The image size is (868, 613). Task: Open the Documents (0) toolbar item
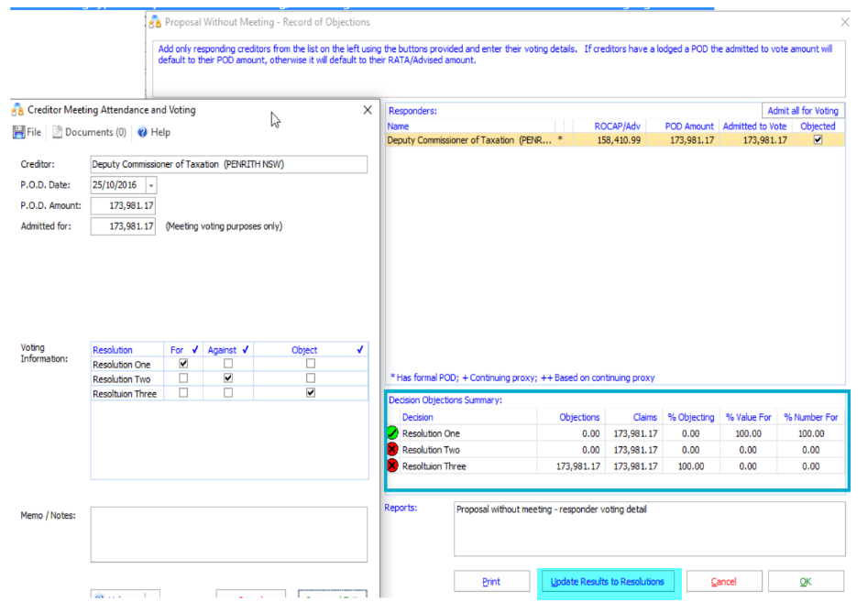click(x=89, y=133)
